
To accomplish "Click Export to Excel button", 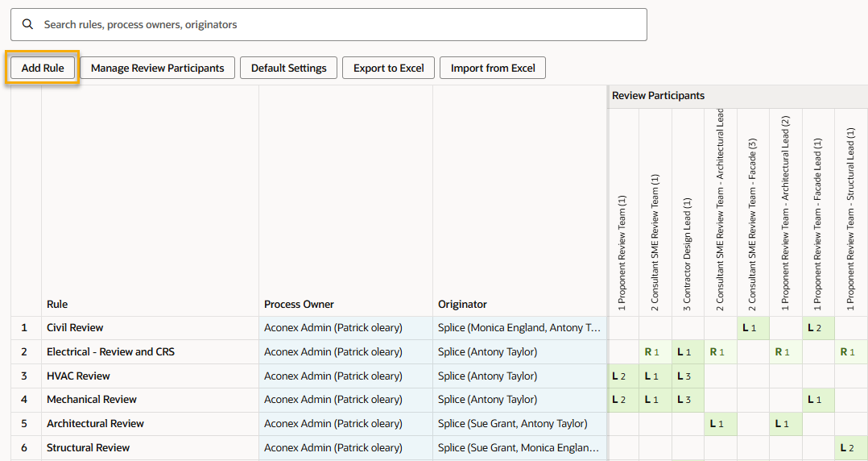I will pos(388,68).
